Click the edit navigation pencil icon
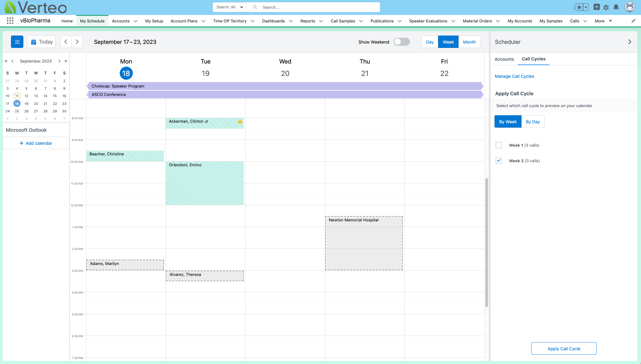This screenshot has height=364, width=641. coord(633,21)
